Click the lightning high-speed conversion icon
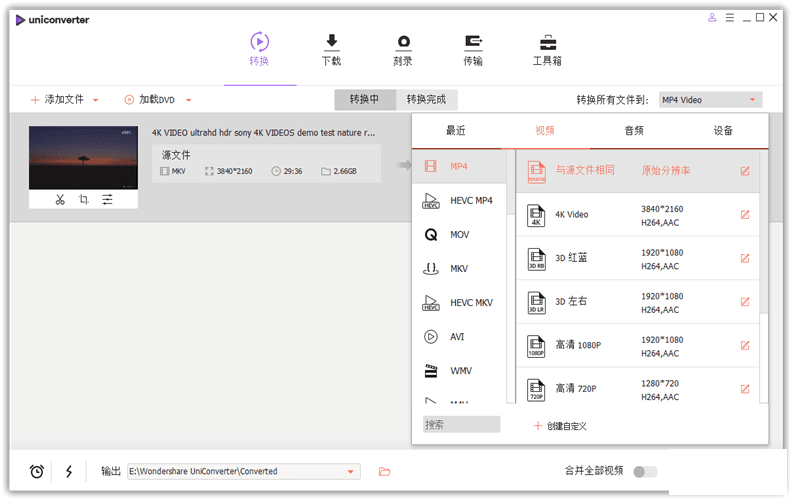792x500 pixels. (69, 472)
